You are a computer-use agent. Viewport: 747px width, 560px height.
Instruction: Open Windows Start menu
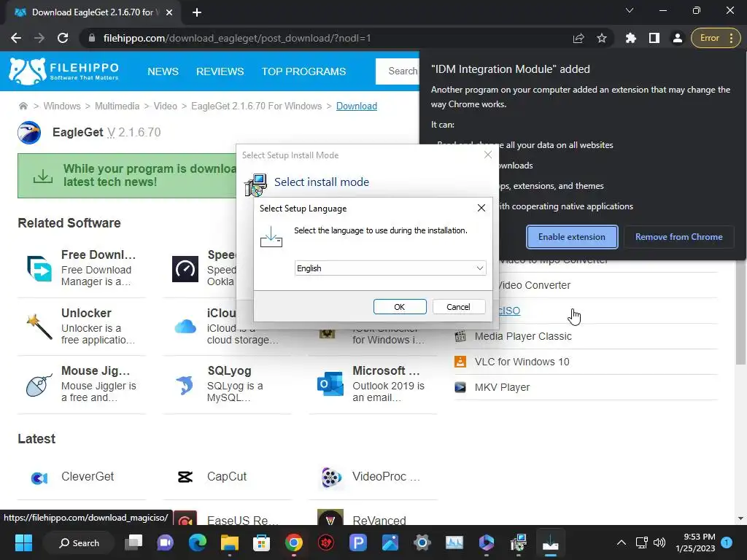coord(23,542)
